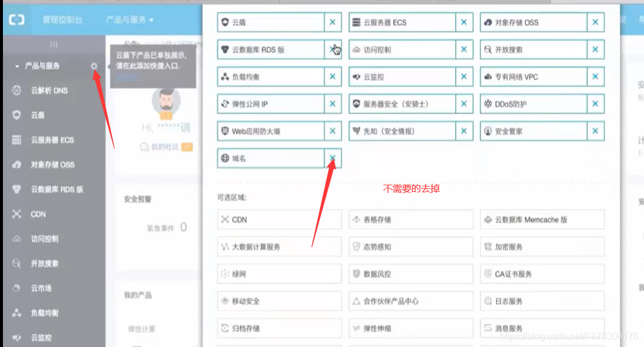Viewport: 644px width, 347px height.
Task: Open 对象存储 OSS in sidebar
Action: [54, 165]
